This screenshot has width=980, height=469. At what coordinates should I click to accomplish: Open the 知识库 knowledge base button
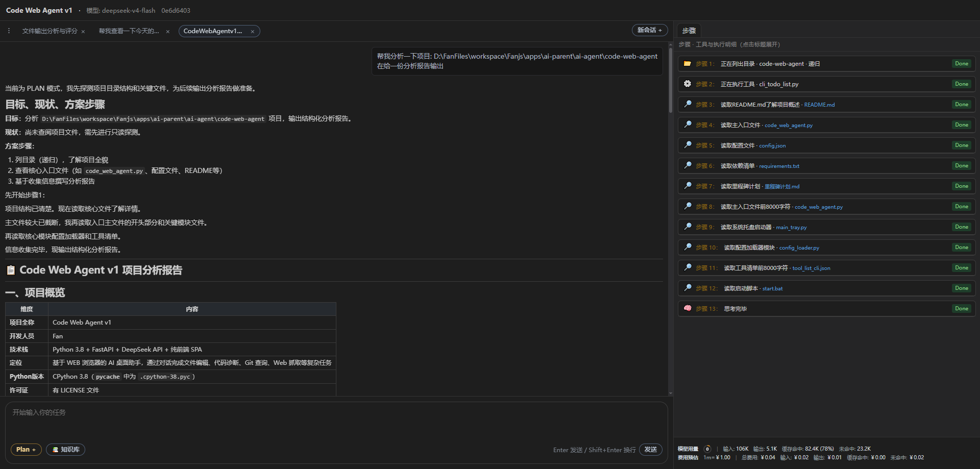pos(65,450)
